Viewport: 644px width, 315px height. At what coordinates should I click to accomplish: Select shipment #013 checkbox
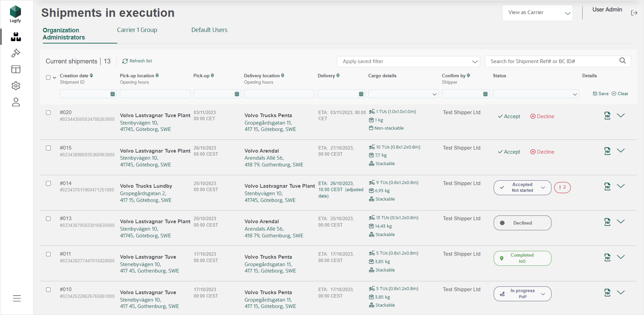point(48,219)
